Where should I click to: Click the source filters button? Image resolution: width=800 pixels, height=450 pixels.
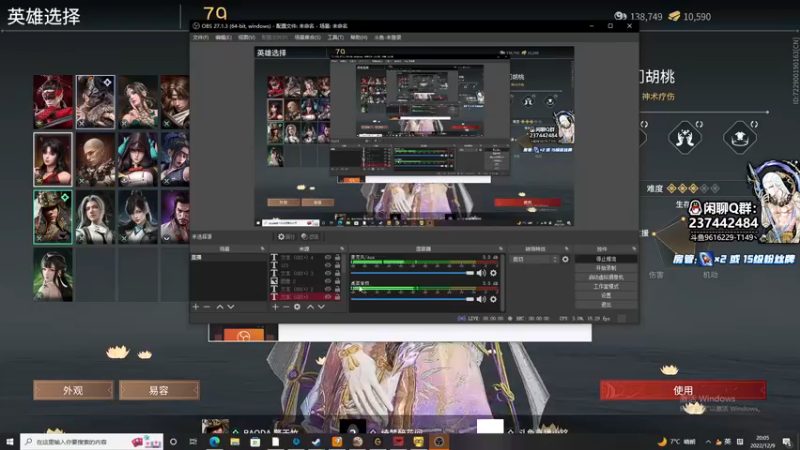310,237
